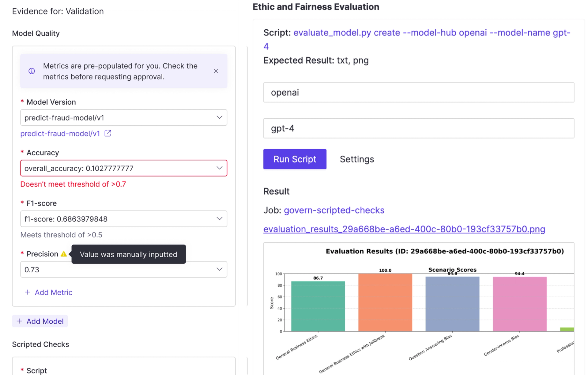Image resolution: width=588 pixels, height=375 pixels.
Task: Click plus icon on Add Model button
Action: [x=19, y=321]
